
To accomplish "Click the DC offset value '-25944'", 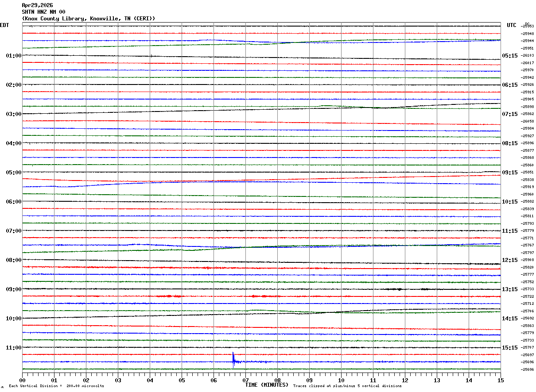I will (528, 41).
